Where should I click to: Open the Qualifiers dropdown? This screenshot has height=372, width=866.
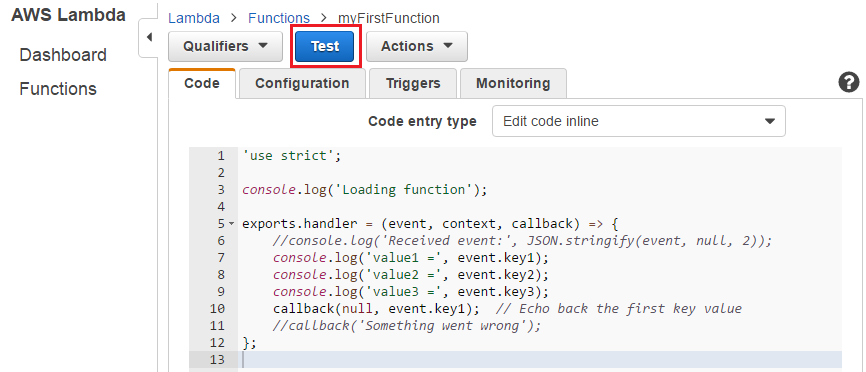[x=225, y=46]
